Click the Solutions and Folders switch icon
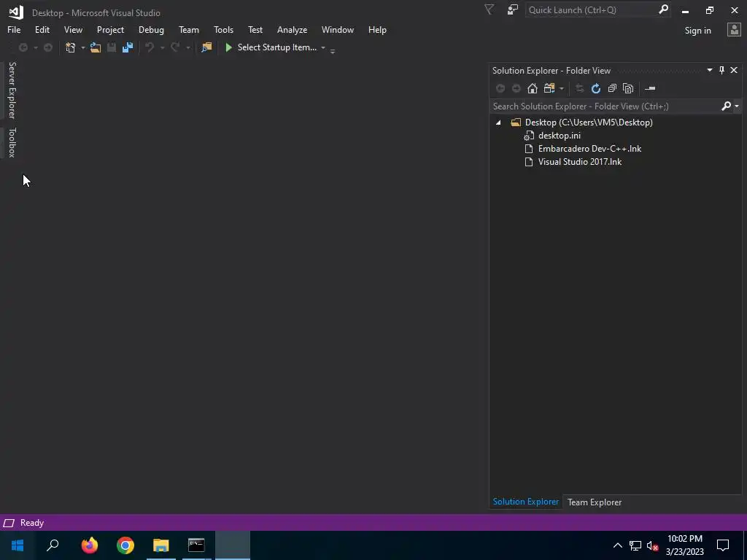 [x=549, y=88]
